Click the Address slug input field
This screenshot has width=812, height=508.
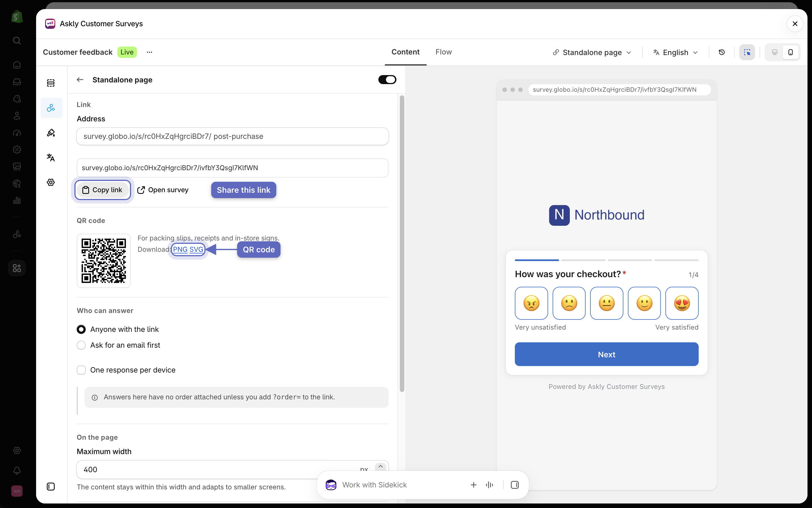(233, 136)
